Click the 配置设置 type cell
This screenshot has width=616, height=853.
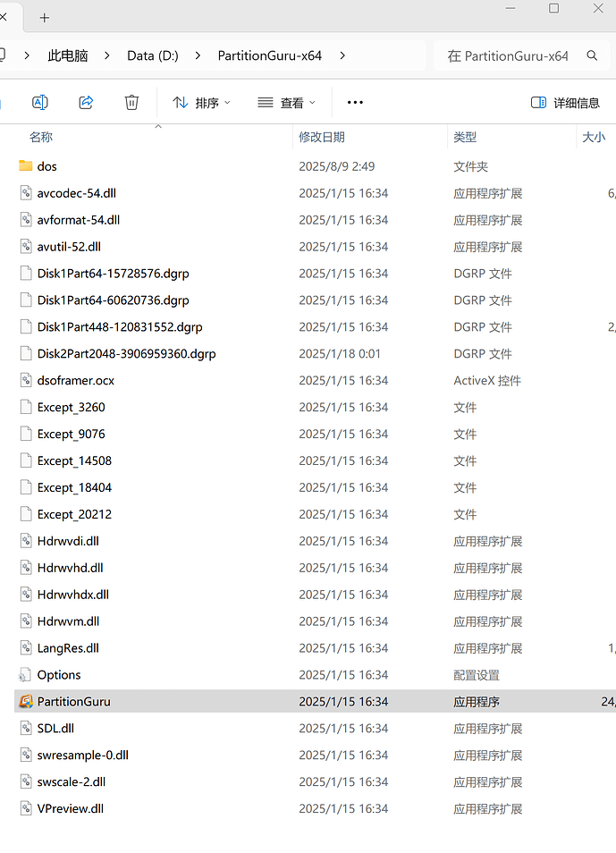click(477, 674)
